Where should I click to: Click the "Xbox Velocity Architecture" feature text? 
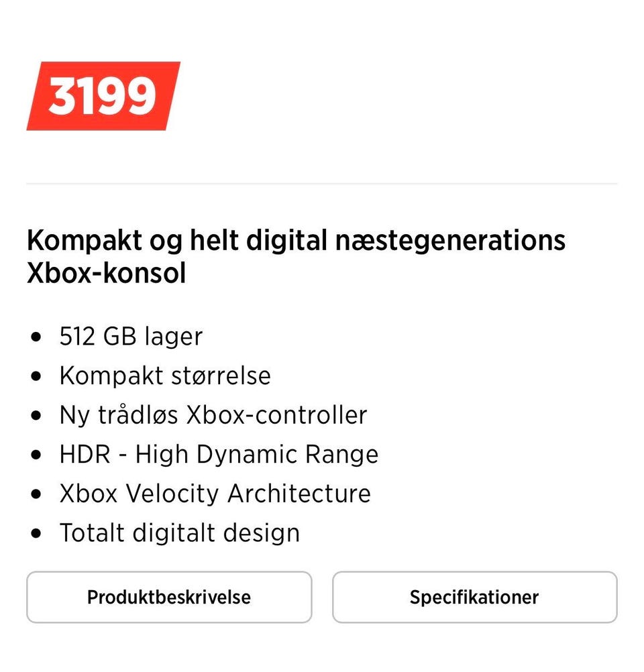(215, 494)
